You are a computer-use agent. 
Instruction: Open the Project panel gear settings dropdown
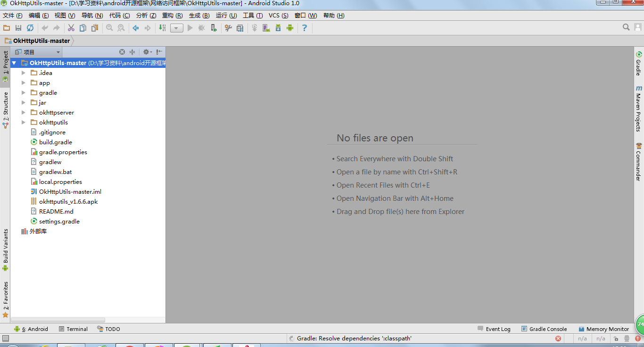(x=147, y=52)
